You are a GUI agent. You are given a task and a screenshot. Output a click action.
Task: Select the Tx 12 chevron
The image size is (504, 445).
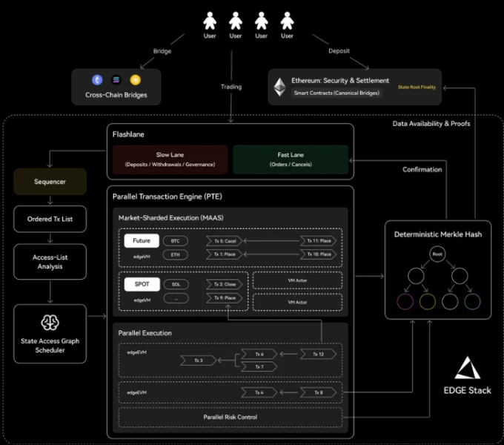(318, 354)
